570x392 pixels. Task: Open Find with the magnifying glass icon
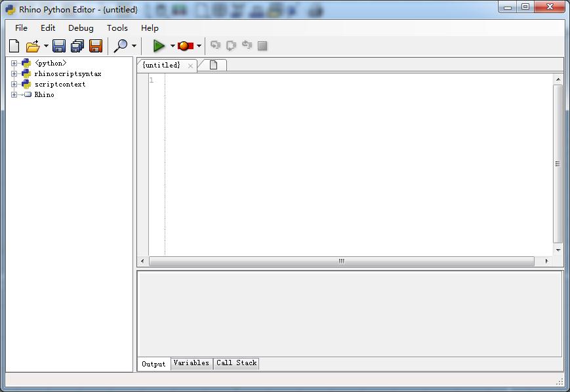click(121, 46)
